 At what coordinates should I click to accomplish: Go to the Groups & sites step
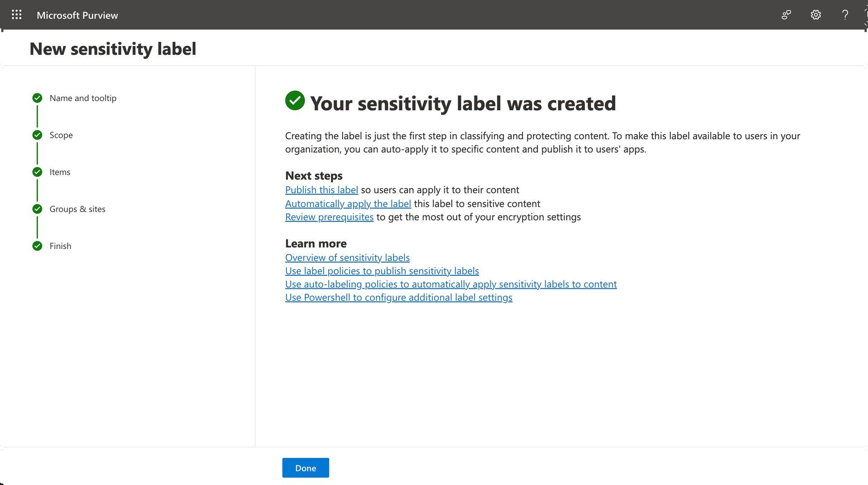coord(77,209)
